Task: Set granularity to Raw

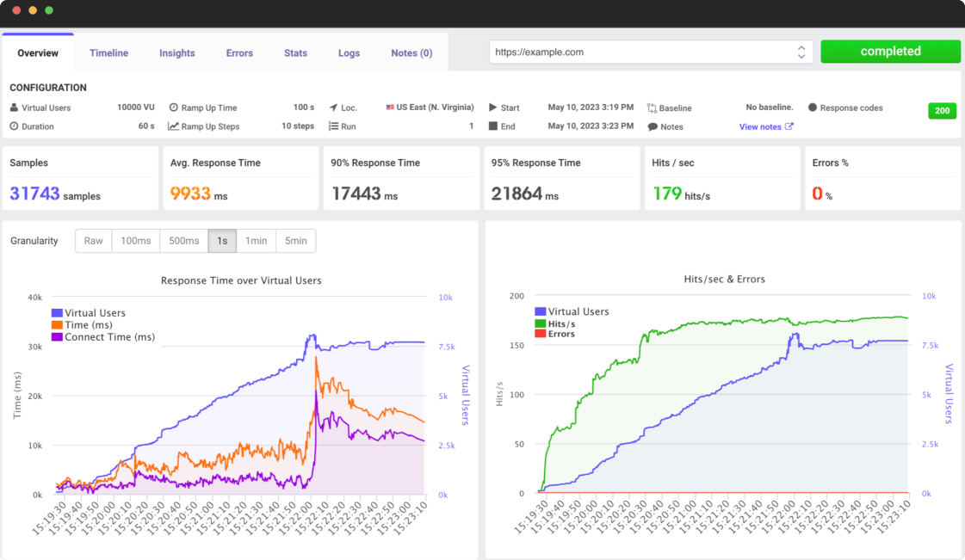Action: (94, 241)
